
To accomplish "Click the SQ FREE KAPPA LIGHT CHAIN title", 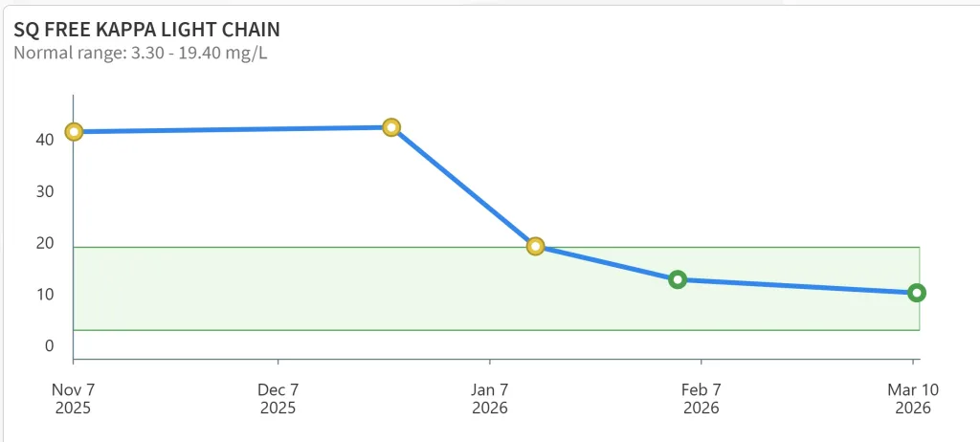I will point(146,29).
